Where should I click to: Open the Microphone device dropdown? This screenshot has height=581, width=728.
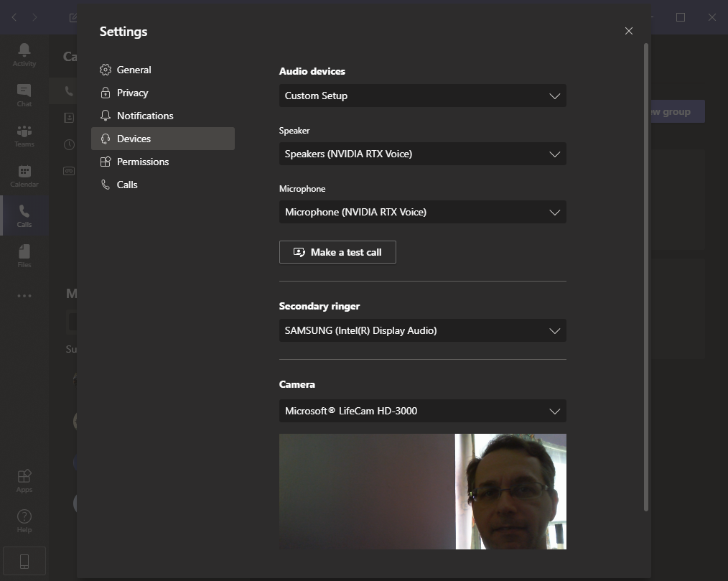point(422,213)
